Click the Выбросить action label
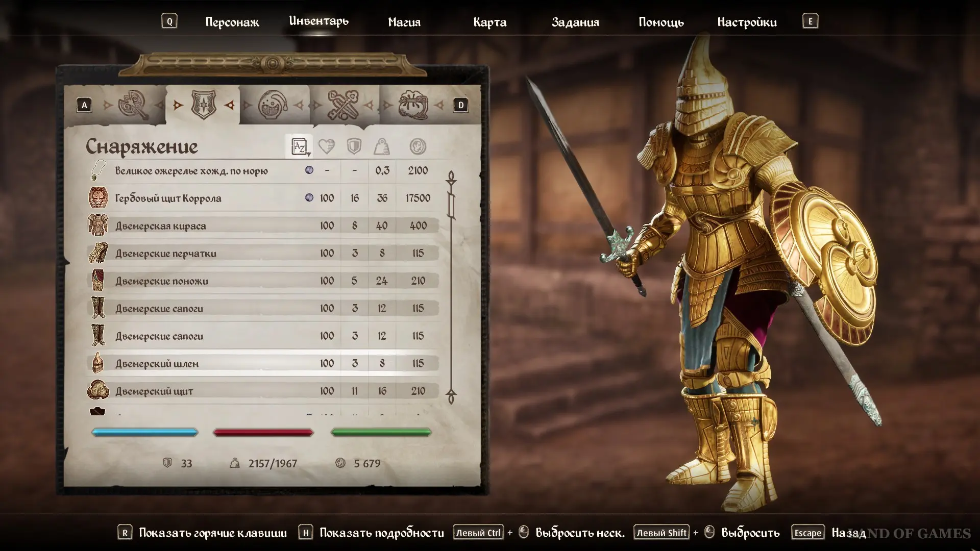Image resolution: width=980 pixels, height=551 pixels. point(750,533)
